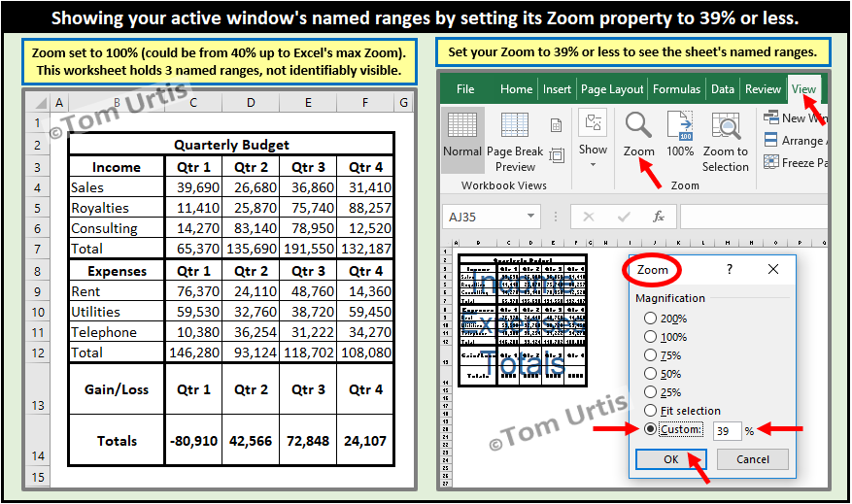Click the Custom Views icon

coord(557,155)
